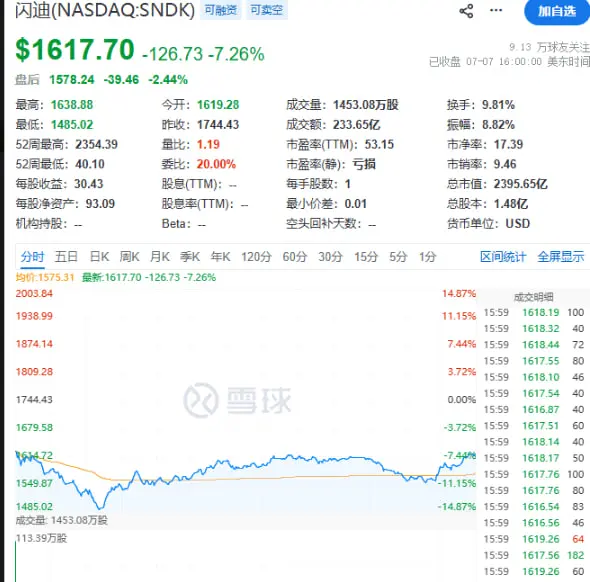The width and height of the screenshot is (590, 582).
Task: Click the 最高 value 1638.88
Action: tap(72, 105)
